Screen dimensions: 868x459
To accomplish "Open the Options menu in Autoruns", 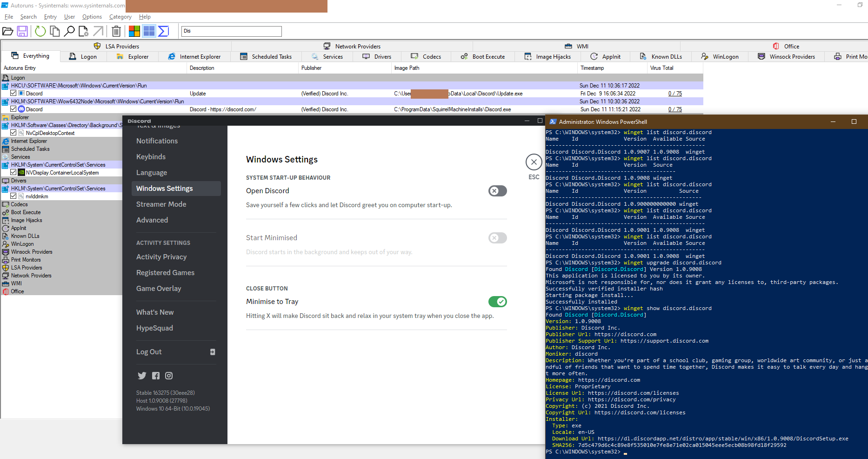I will 92,17.
